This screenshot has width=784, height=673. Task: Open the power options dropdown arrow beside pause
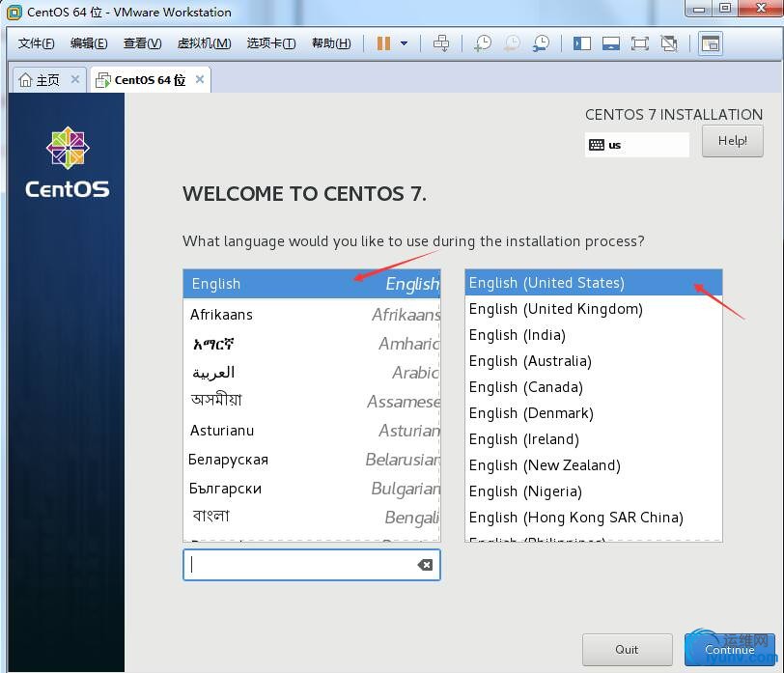(404, 43)
